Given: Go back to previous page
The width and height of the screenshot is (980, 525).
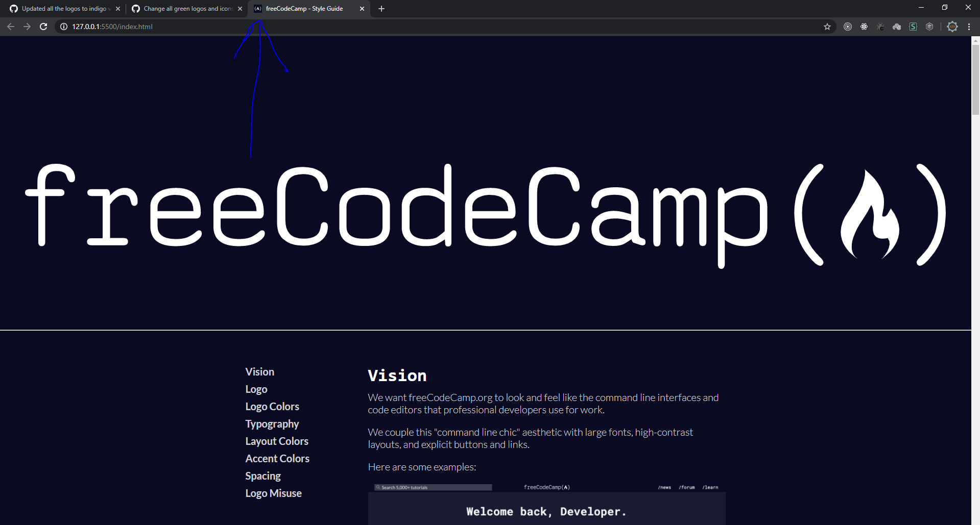Looking at the screenshot, I should (11, 27).
